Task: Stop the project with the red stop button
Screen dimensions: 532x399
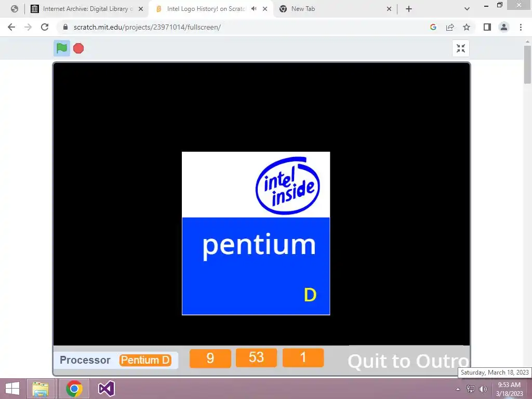Action: coord(78,48)
